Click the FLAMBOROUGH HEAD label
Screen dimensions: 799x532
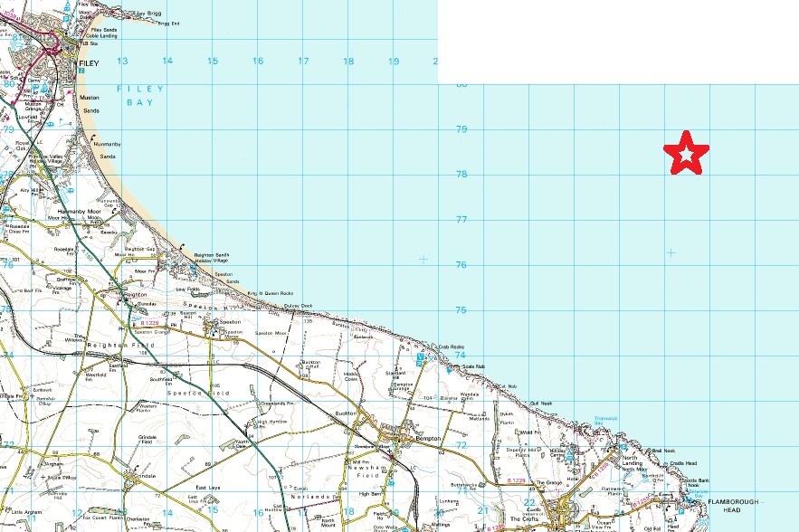[732, 506]
